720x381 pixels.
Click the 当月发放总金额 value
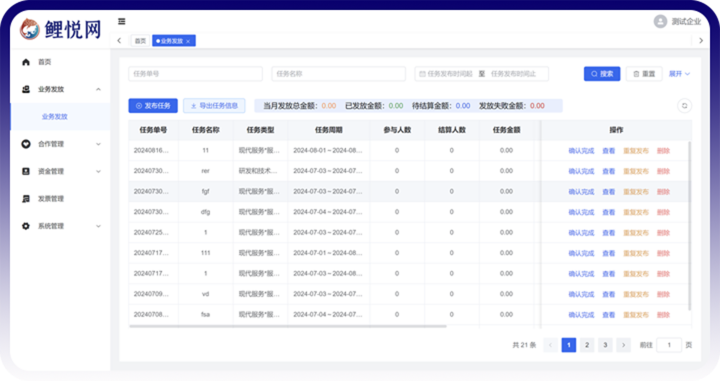[x=329, y=106]
